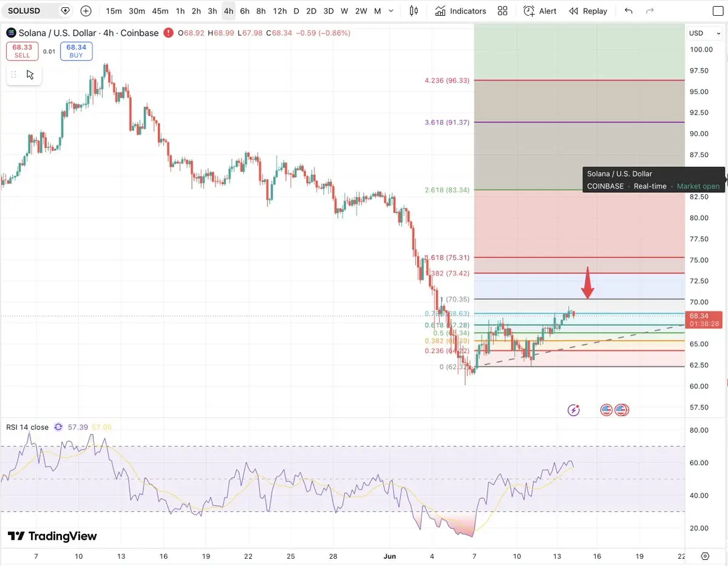
Task: Select the active 4h timeframe
Action: [228, 11]
